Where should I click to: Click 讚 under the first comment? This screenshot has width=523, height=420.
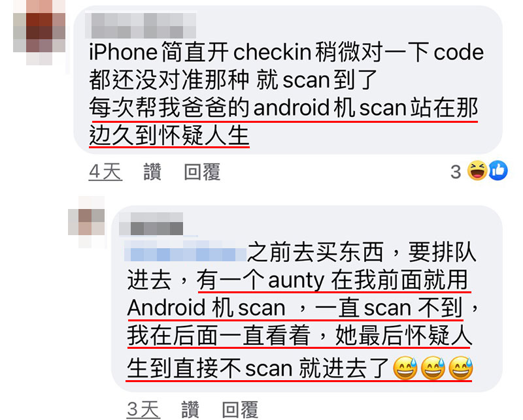(152, 172)
